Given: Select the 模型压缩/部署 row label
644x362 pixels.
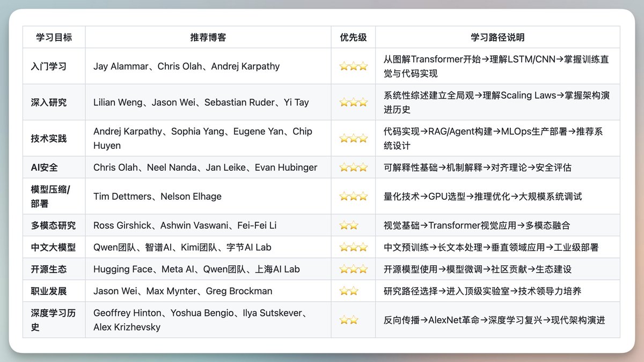Looking at the screenshot, I should 49,196.
